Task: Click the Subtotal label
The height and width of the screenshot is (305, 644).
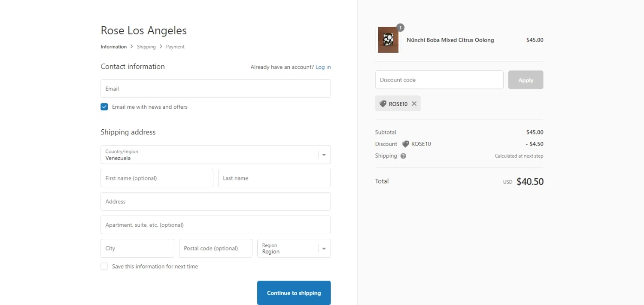Action: [x=386, y=132]
